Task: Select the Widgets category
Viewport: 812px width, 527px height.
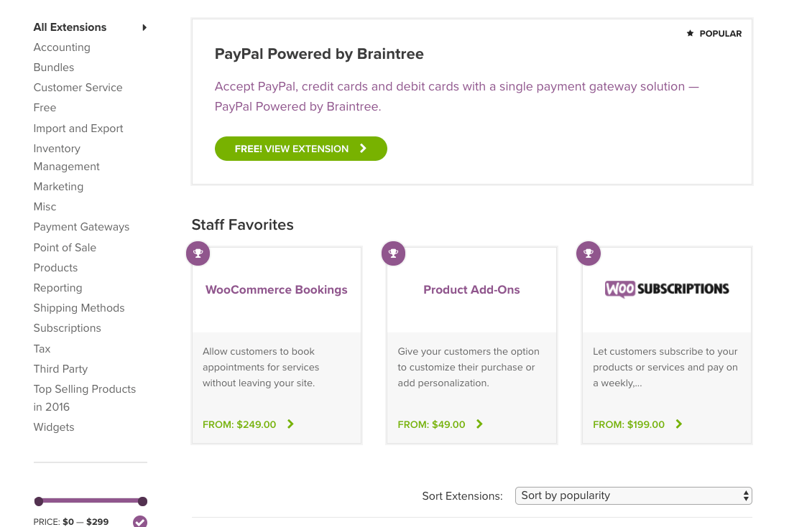Action: (x=54, y=427)
